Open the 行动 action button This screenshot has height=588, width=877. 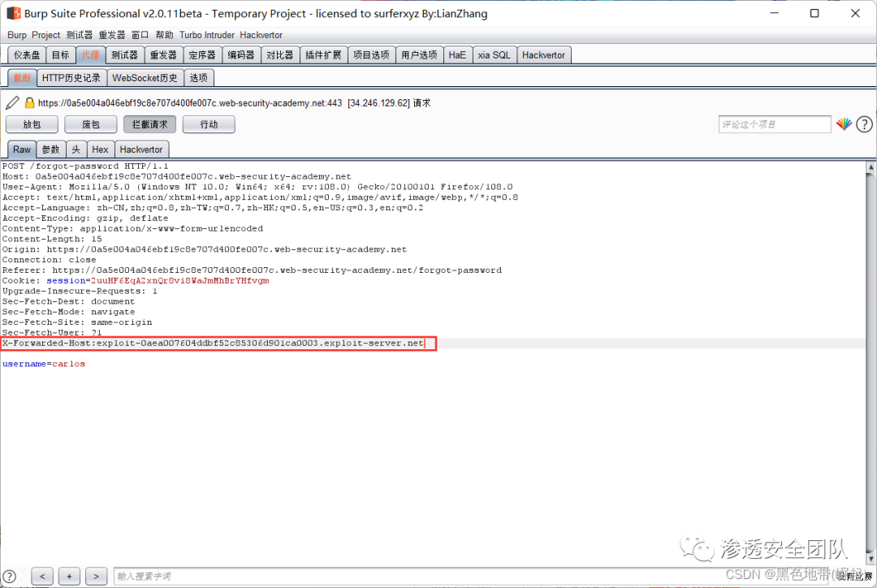(x=209, y=124)
